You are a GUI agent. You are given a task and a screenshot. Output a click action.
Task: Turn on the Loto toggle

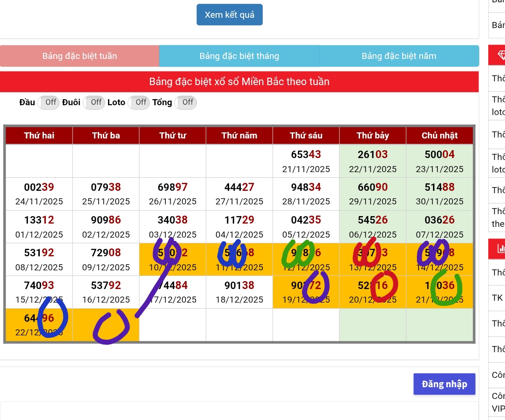click(139, 102)
